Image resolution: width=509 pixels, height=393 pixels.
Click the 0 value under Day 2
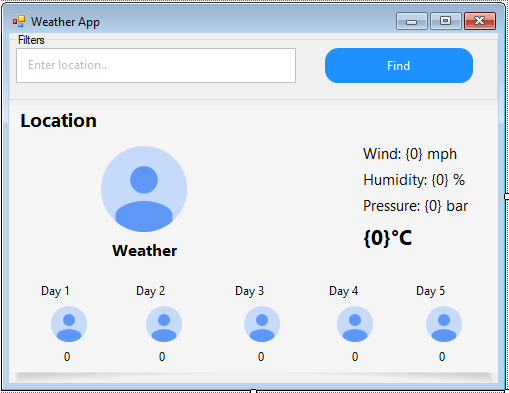point(162,357)
